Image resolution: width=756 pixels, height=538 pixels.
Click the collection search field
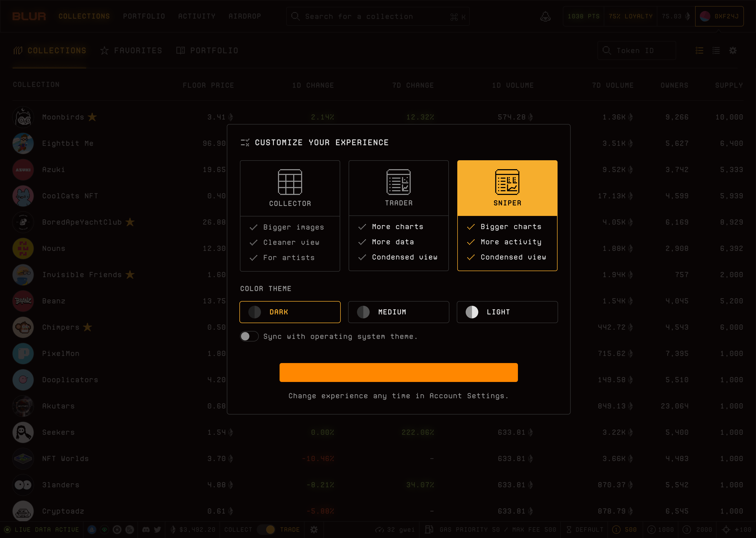[x=378, y=17]
